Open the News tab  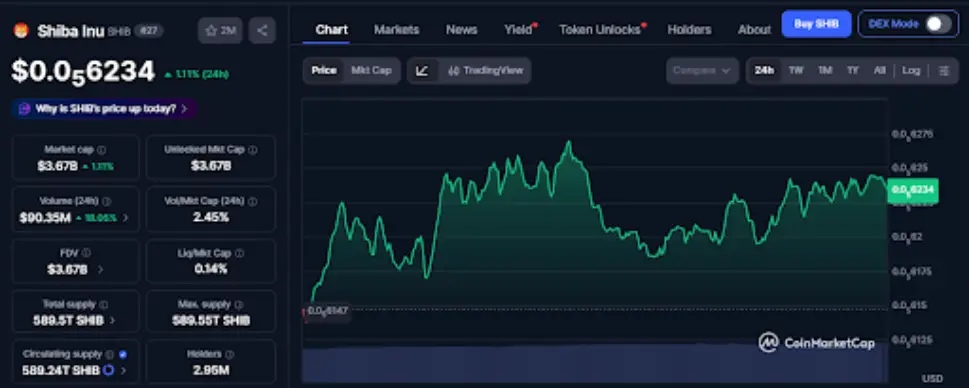pos(461,29)
